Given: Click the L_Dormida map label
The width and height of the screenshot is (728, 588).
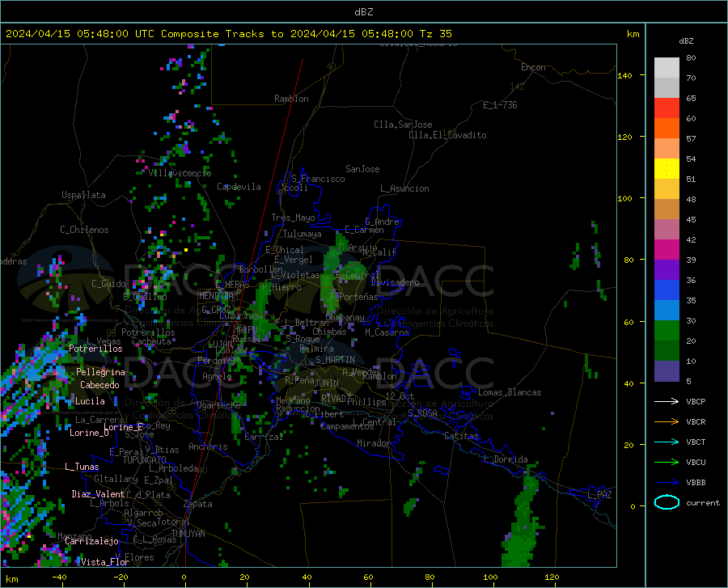Looking at the screenshot, I should click(505, 459).
